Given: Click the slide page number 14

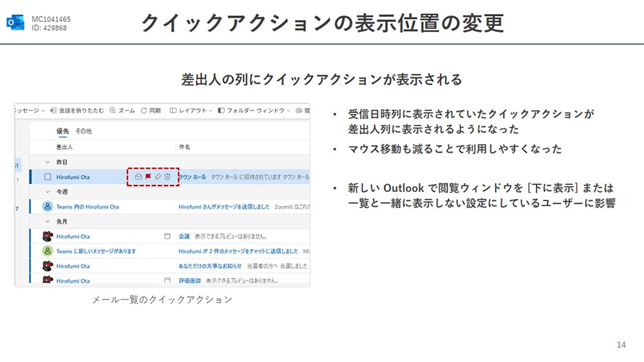Looking at the screenshot, I should coord(621,345).
